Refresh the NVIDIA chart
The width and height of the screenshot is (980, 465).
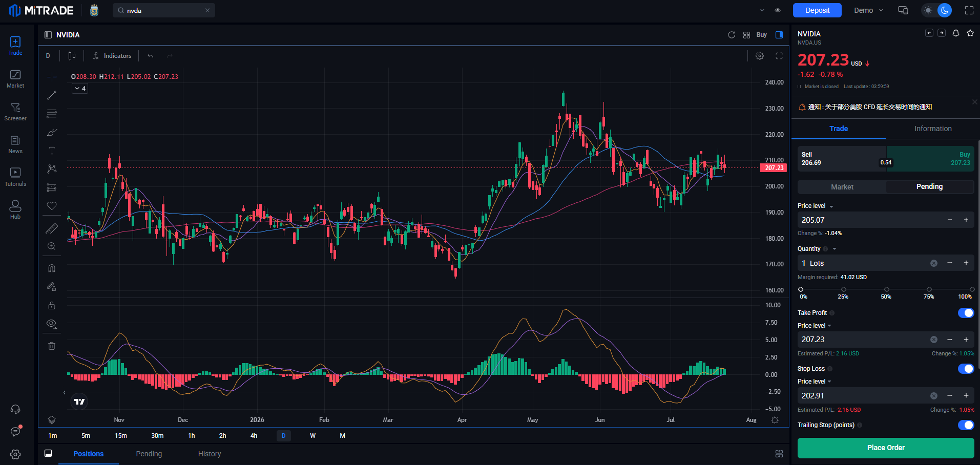click(732, 35)
